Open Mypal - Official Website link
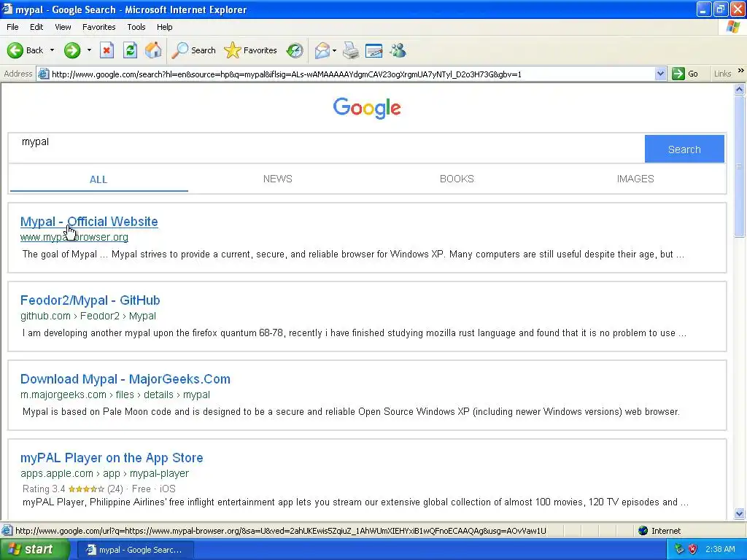The image size is (747, 560). pyautogui.click(x=89, y=222)
